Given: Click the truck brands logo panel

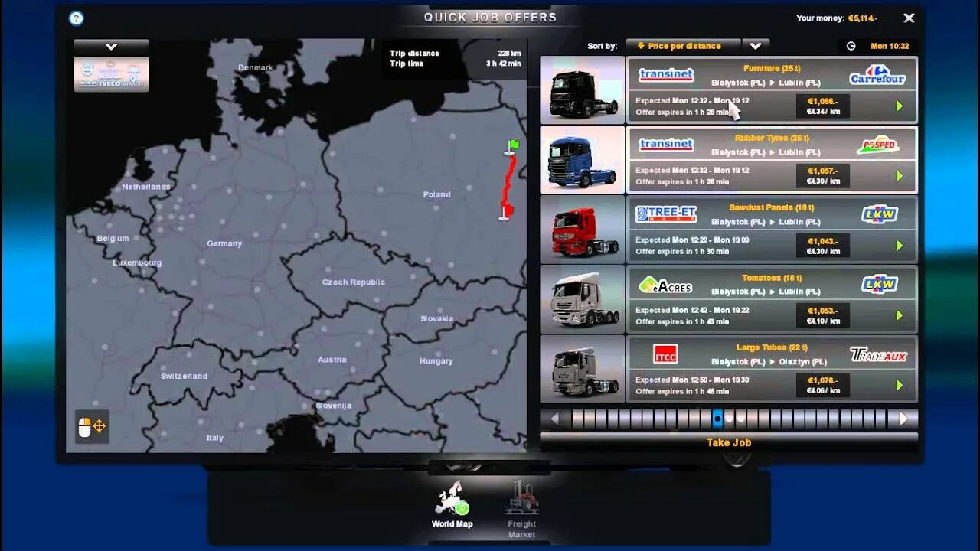Looking at the screenshot, I should (111, 74).
